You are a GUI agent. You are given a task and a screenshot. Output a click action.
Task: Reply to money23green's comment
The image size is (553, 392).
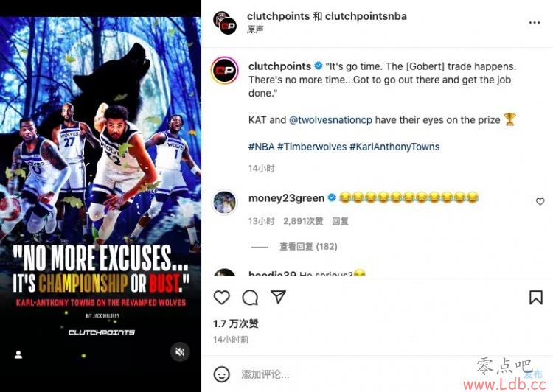pos(340,221)
